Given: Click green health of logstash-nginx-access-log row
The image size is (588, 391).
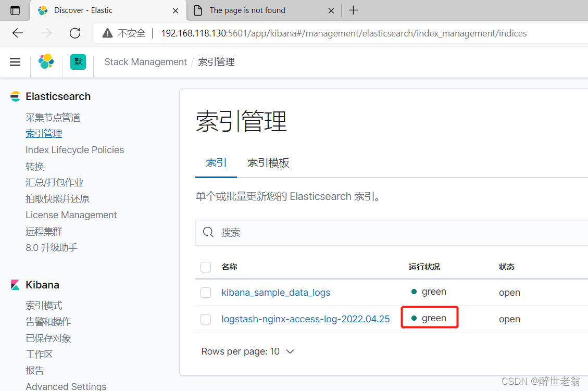Looking at the screenshot, I should (x=429, y=318).
